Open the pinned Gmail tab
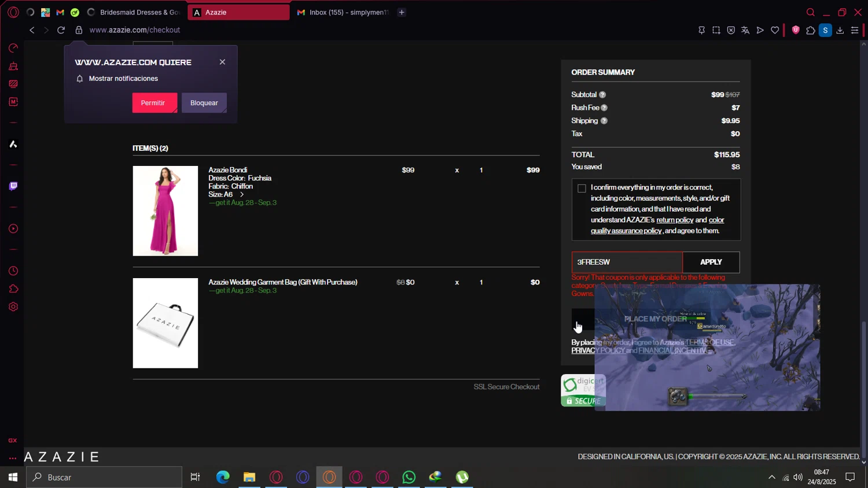Image resolution: width=868 pixels, height=488 pixels. coord(60,12)
